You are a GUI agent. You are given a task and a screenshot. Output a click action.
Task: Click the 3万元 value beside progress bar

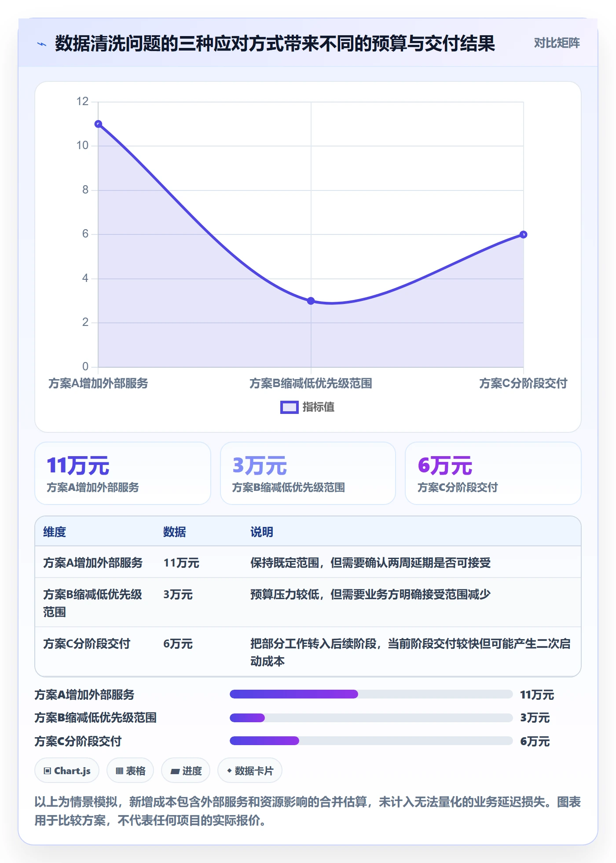point(535,718)
